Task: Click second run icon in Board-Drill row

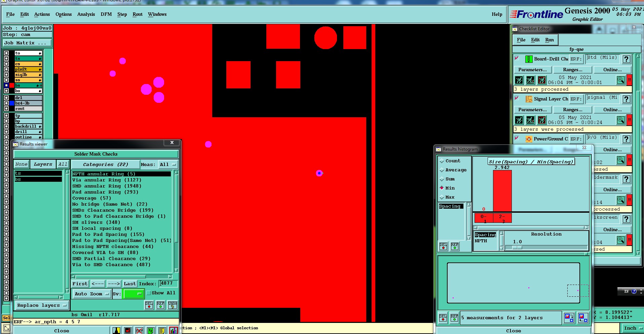Action: point(530,80)
